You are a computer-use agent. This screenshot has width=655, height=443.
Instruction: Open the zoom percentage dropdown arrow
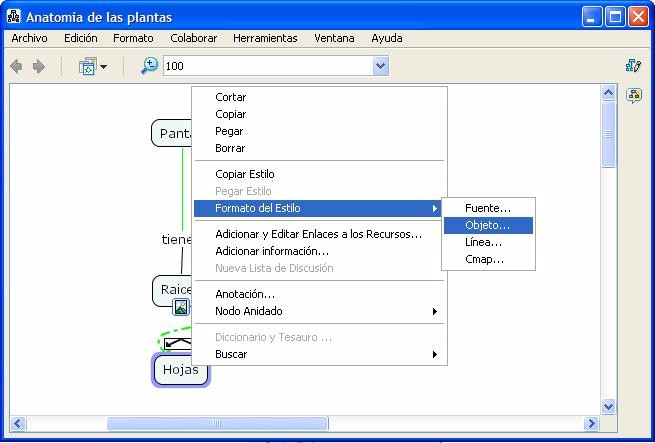click(x=380, y=66)
